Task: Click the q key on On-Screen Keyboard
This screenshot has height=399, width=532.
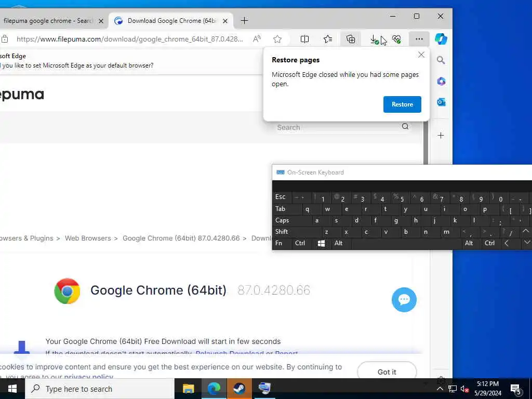Action: [311, 209]
